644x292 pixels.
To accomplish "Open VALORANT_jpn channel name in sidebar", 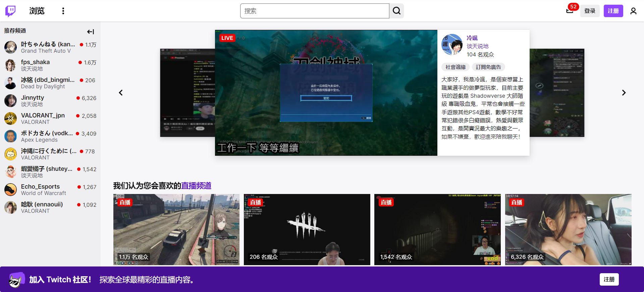I will point(43,115).
